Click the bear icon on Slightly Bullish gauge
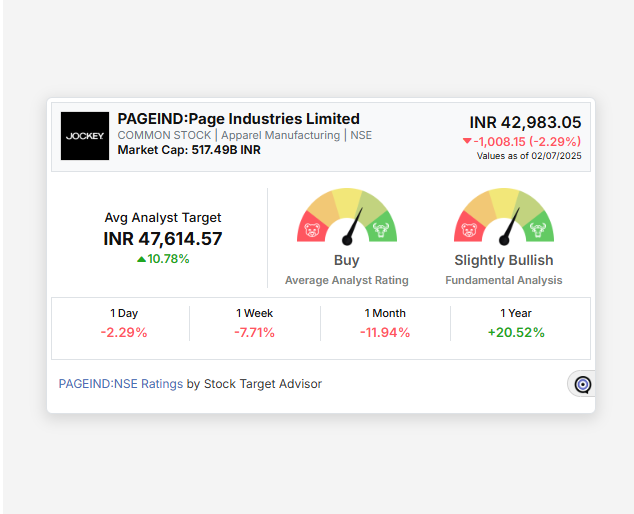The image size is (634, 514). 469,231
